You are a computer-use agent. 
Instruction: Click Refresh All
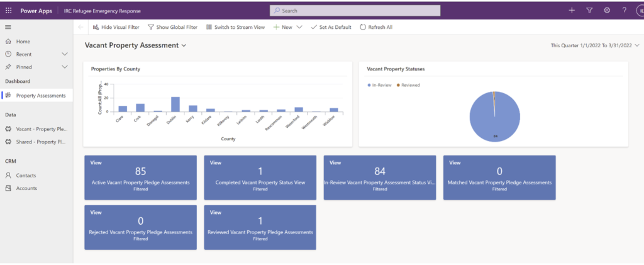point(376,27)
